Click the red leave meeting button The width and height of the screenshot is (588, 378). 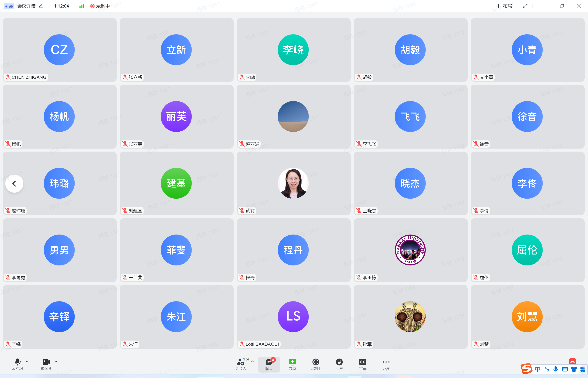pyautogui.click(x=572, y=362)
